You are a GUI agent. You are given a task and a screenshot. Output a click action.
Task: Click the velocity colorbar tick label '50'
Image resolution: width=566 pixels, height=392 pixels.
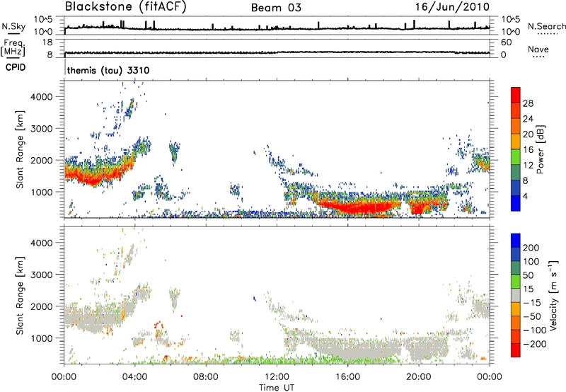pyautogui.click(x=528, y=275)
